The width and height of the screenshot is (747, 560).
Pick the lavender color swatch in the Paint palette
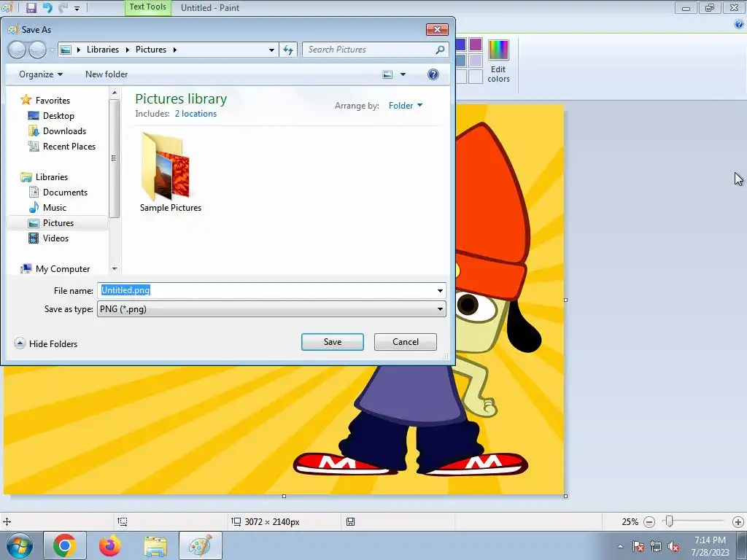pyautogui.click(x=476, y=61)
